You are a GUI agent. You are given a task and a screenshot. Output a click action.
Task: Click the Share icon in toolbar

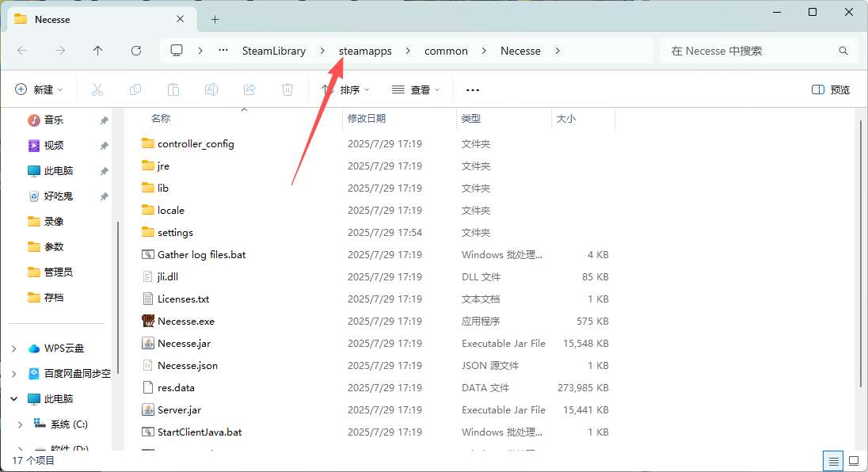(249, 89)
